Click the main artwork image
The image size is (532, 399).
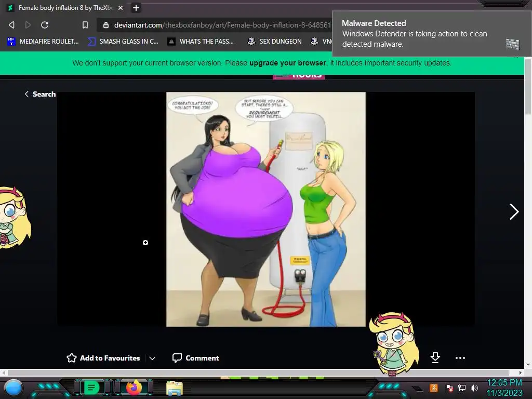266,209
